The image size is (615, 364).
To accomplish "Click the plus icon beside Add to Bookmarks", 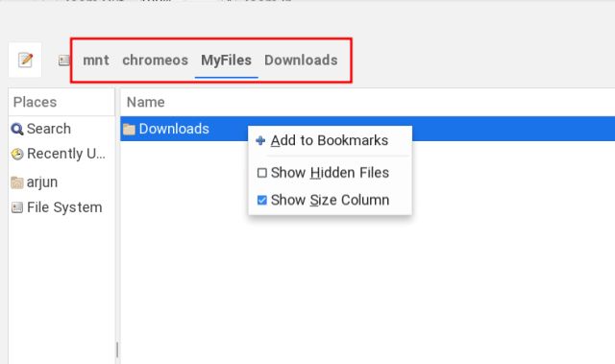I will point(260,140).
